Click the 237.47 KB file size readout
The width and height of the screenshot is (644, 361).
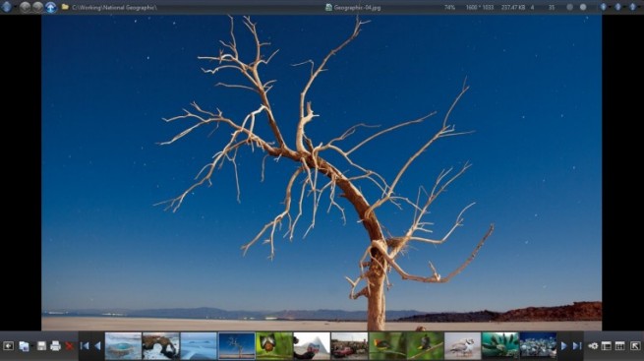(x=513, y=8)
